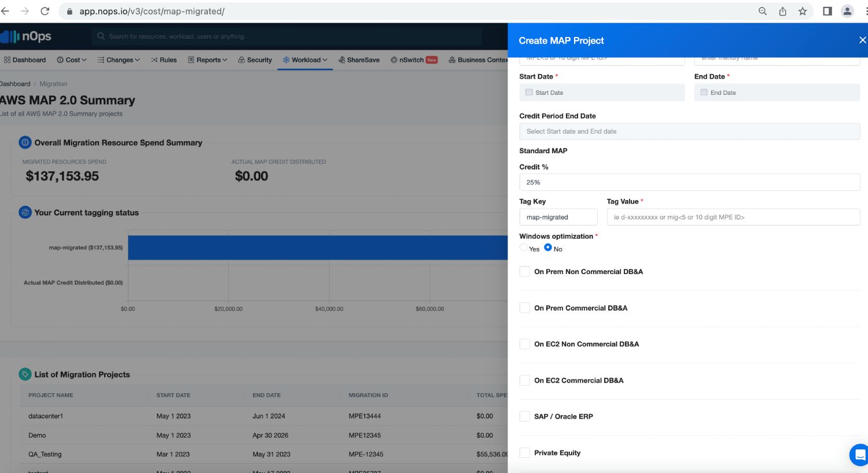Click the Demo project name
This screenshot has height=473, width=868.
[x=37, y=435]
